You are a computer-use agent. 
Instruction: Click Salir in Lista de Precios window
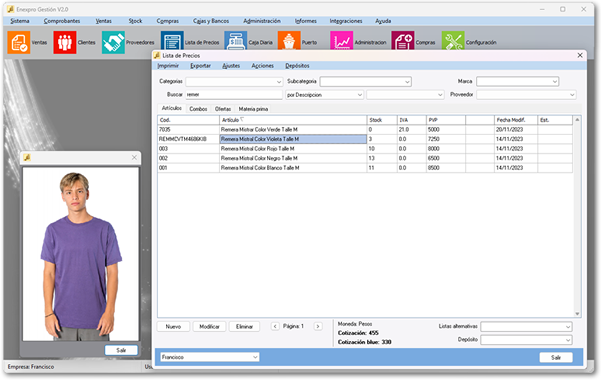coord(556,357)
